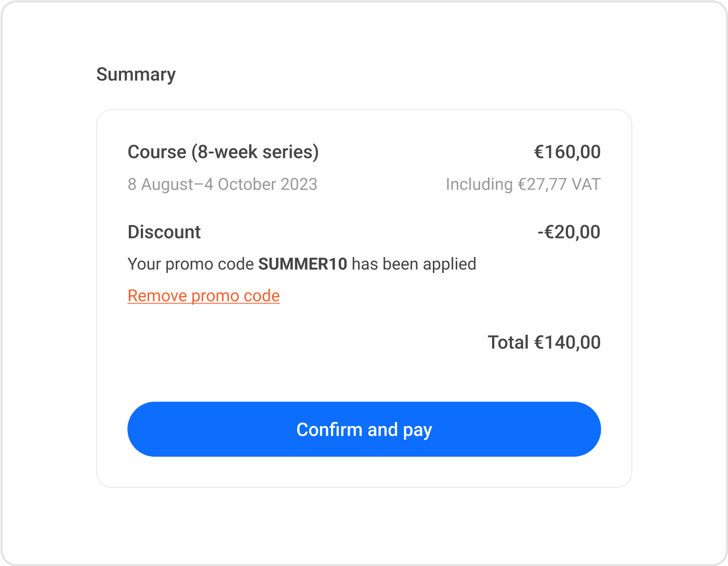This screenshot has height=566, width=728.
Task: Click the €140,00 total amount
Action: [567, 342]
